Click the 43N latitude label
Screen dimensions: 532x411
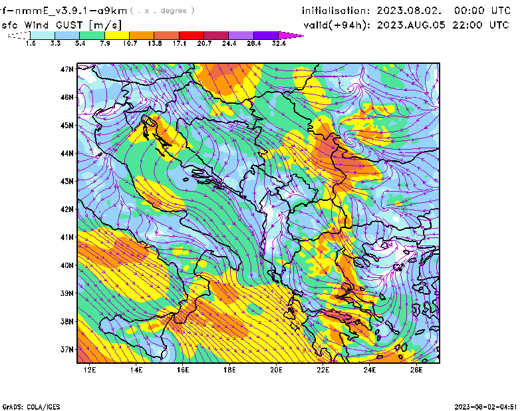(67, 182)
